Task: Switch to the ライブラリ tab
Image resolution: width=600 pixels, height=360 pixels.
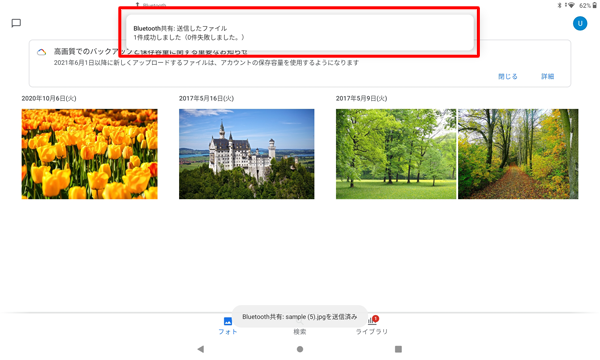Action: tap(372, 326)
